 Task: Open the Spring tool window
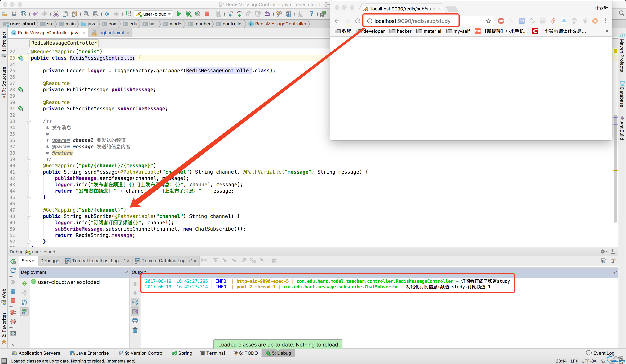coord(182,353)
